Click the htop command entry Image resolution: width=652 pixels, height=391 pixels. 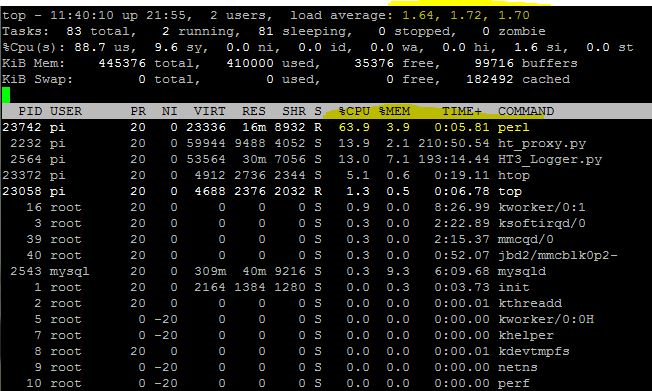514,176
